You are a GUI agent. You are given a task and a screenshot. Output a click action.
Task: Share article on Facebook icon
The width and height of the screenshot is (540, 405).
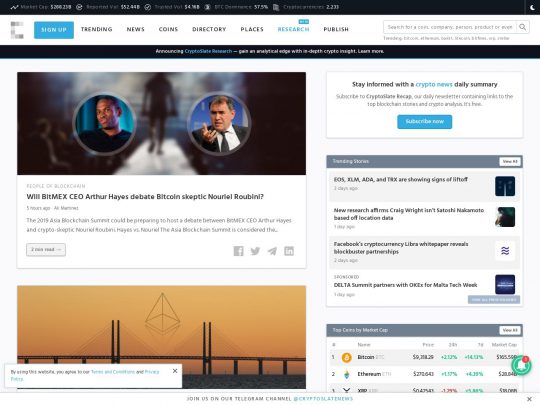(238, 251)
